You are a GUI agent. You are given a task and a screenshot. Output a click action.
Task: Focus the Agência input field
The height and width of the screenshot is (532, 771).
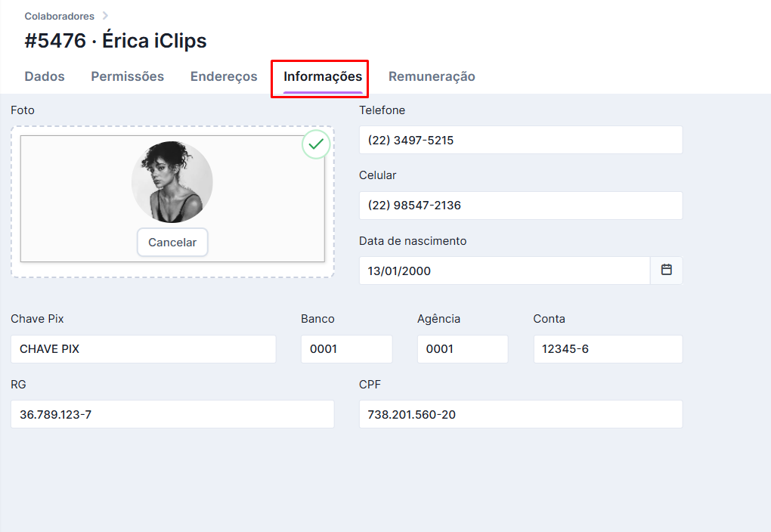pos(462,349)
